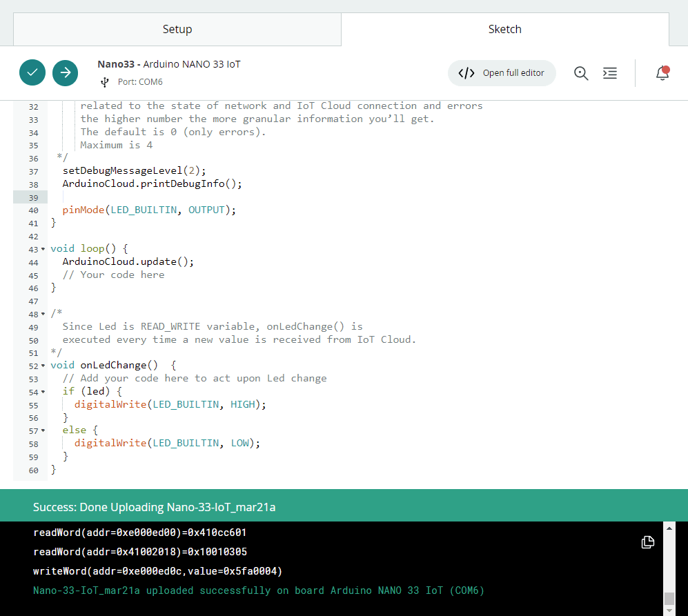Click readWord(addr=0x41002018) console line
The width and height of the screenshot is (688, 616).
(140, 552)
